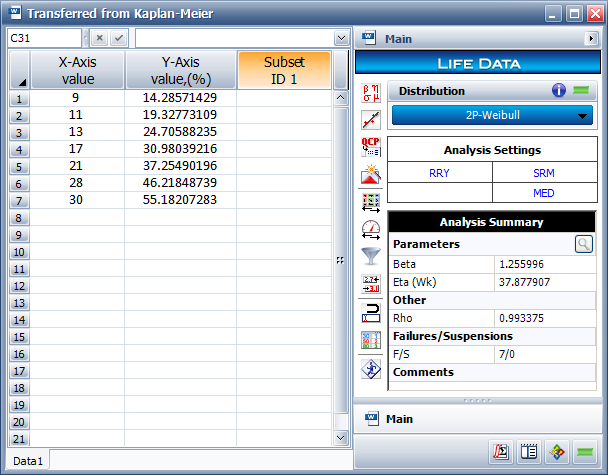
Task: Switch to the Data1 sheet tab
Action: 27,461
